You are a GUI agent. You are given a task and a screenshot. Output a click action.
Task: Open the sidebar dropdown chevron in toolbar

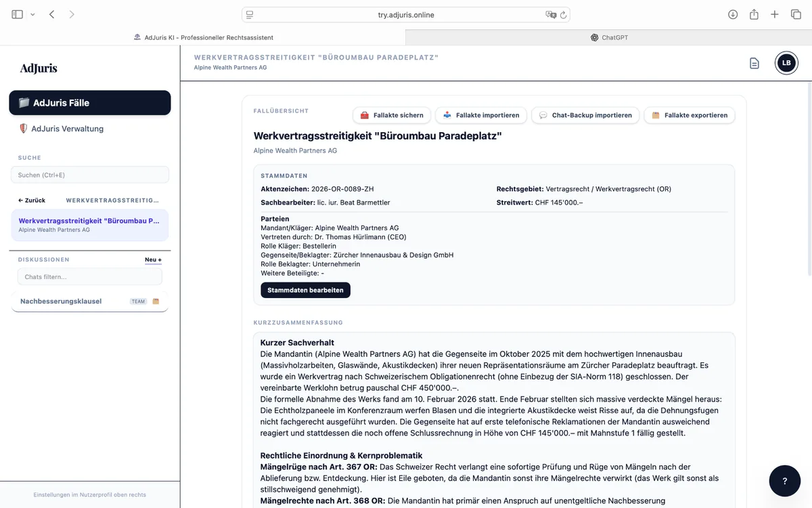pyautogui.click(x=32, y=14)
